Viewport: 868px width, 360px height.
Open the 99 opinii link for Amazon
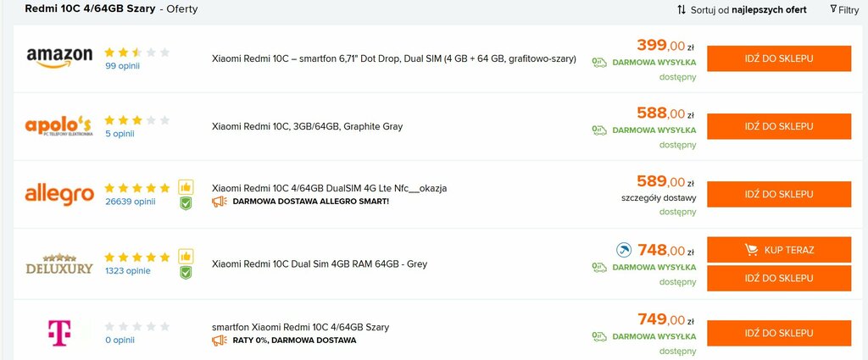tap(122, 66)
